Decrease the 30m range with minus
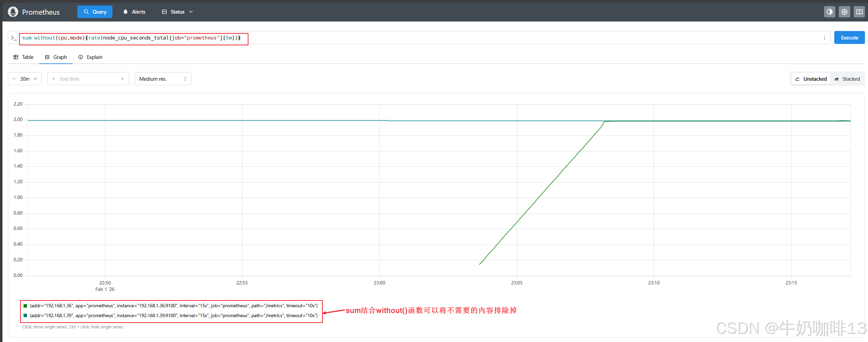This screenshot has width=868, height=342. point(14,79)
